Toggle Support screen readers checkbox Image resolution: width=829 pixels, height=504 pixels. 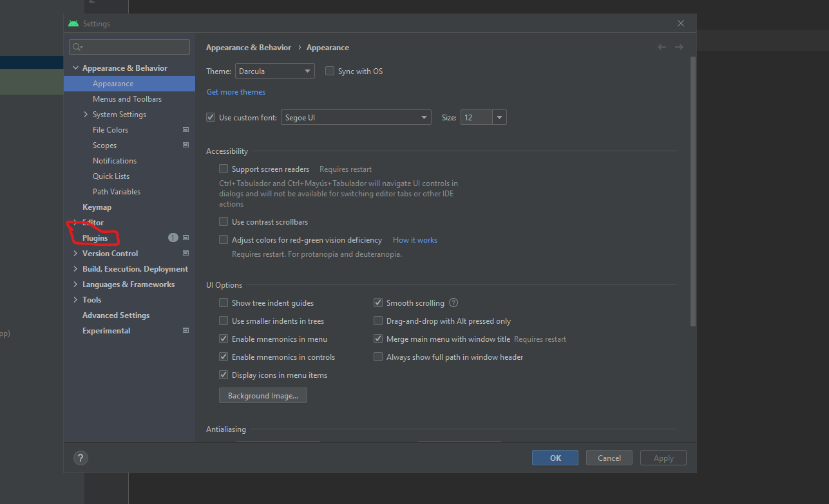(224, 169)
